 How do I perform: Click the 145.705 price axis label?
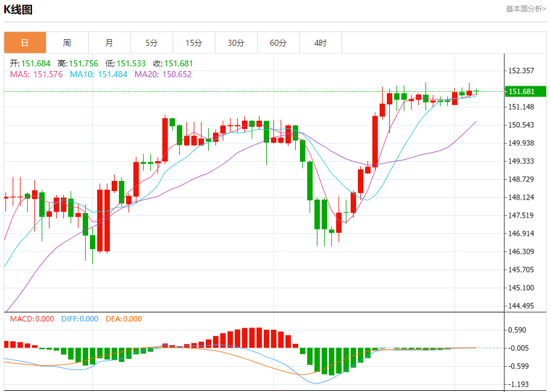[x=521, y=270]
